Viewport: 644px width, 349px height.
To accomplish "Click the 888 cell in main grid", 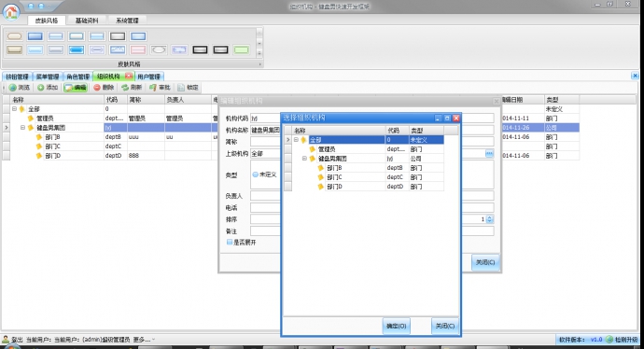I will [146, 156].
